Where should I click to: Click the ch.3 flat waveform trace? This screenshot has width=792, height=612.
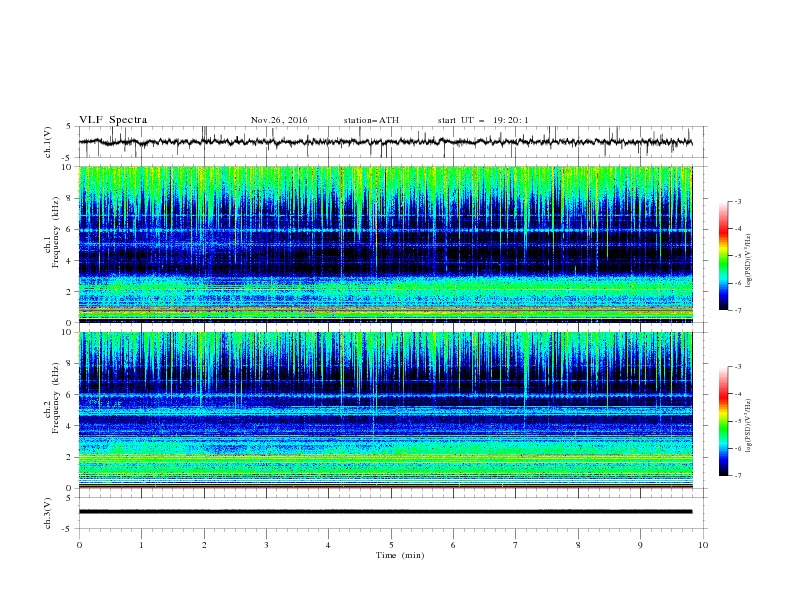386,512
